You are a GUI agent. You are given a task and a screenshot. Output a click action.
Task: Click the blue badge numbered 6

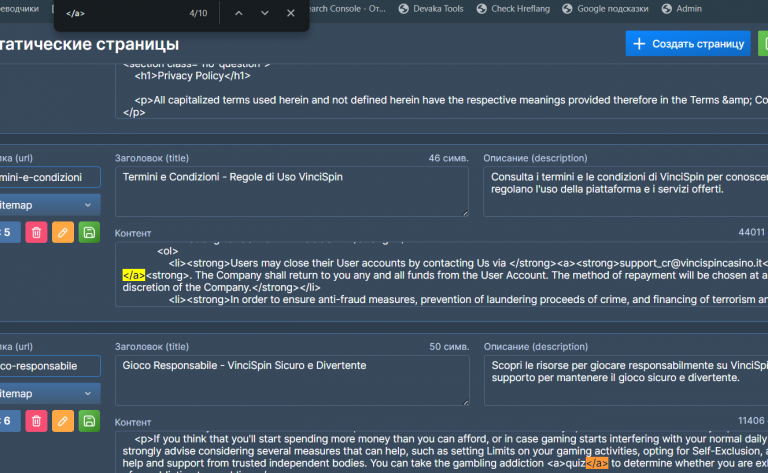point(9,421)
